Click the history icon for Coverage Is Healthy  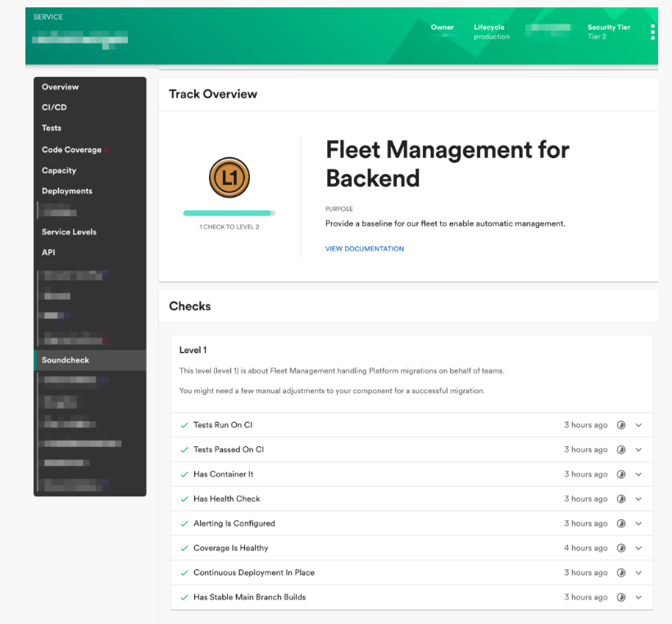pyautogui.click(x=621, y=548)
